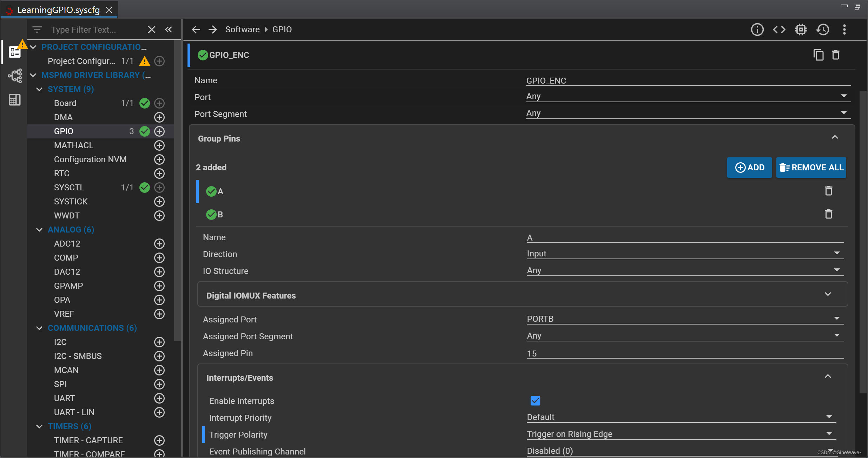Open the Direction dropdown
The height and width of the screenshot is (458, 868).
pos(685,254)
